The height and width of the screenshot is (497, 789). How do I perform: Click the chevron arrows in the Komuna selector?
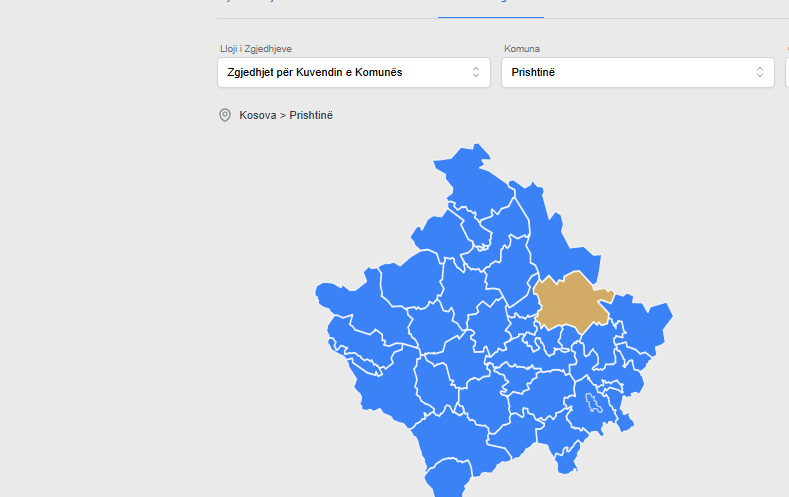[760, 72]
